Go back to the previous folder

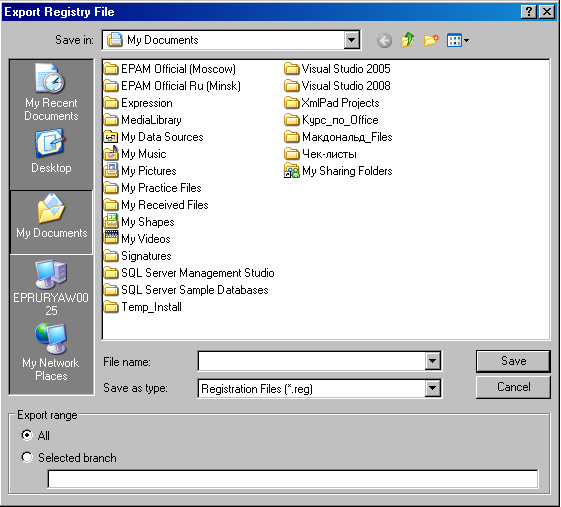(384, 40)
